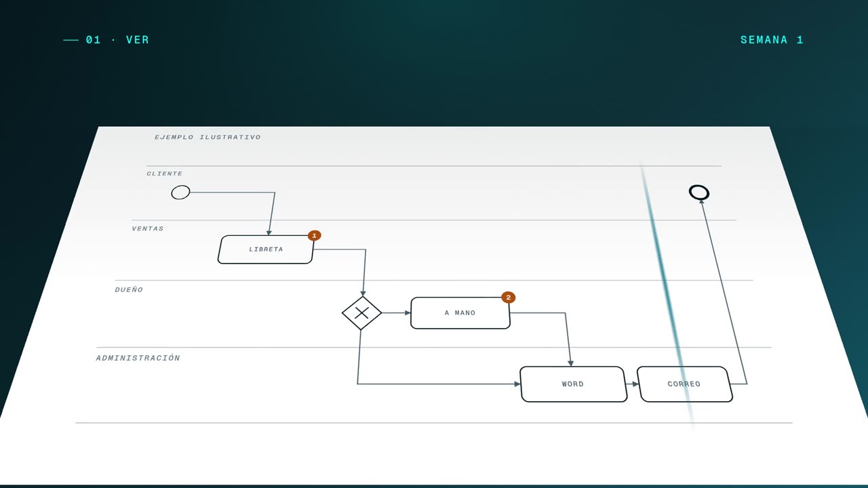This screenshot has height=488, width=868.
Task: Select the WORD task box
Action: click(574, 384)
